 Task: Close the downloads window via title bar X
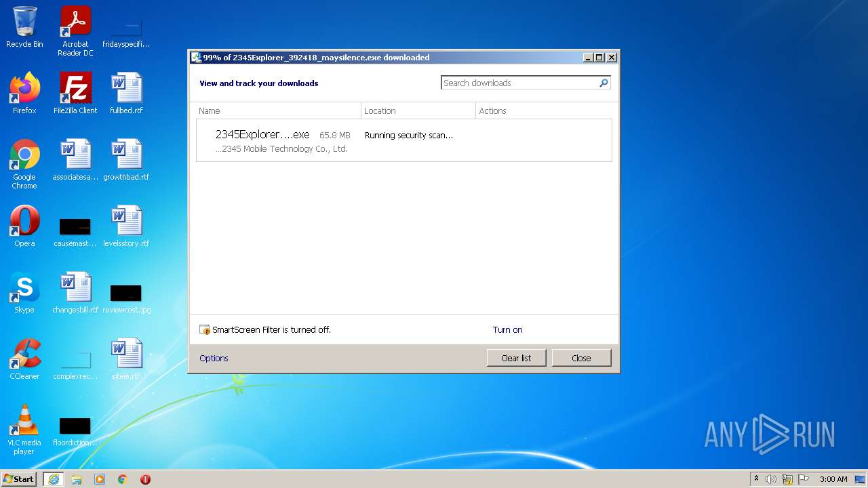[x=612, y=58]
